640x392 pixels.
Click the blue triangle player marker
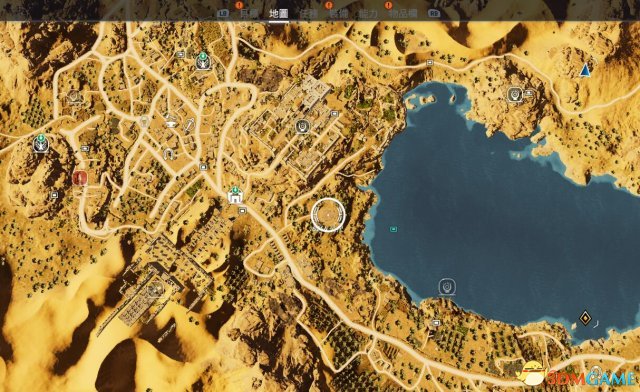click(x=585, y=70)
